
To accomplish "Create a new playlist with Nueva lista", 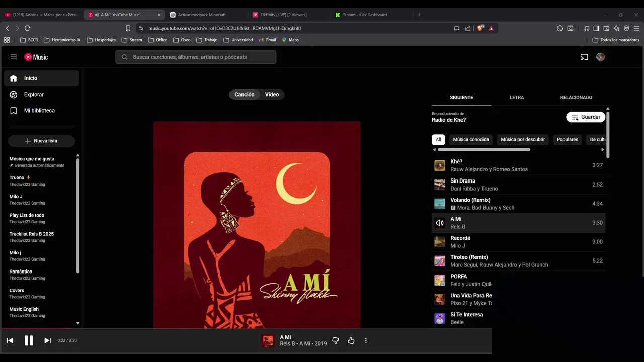I will pyautogui.click(x=41, y=141).
